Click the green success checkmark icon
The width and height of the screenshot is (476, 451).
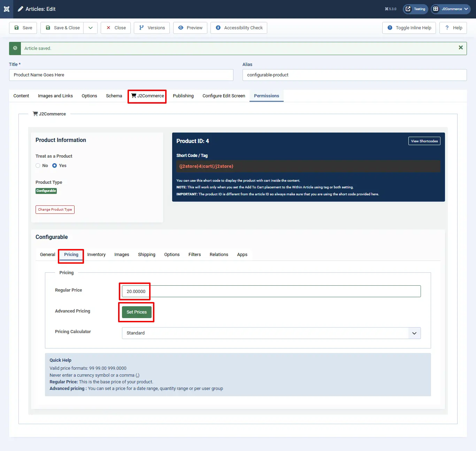(15, 48)
